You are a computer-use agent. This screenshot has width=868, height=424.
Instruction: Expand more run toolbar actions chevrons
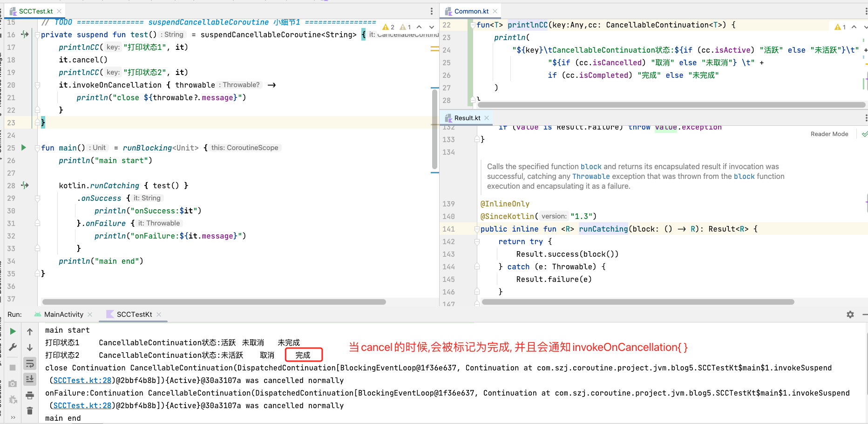[13, 417]
